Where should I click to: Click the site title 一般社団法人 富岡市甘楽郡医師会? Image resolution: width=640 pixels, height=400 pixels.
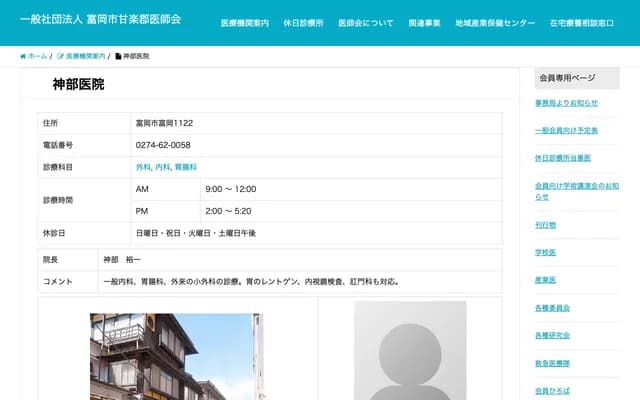(100, 19)
